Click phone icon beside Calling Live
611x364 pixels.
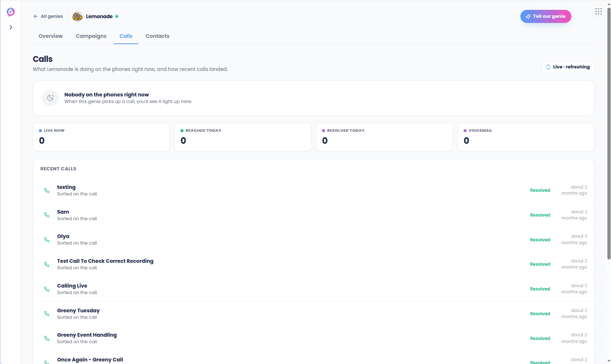coord(47,289)
